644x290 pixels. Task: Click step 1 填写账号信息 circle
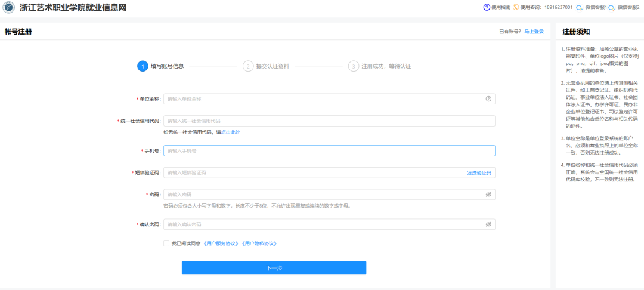[x=143, y=66]
